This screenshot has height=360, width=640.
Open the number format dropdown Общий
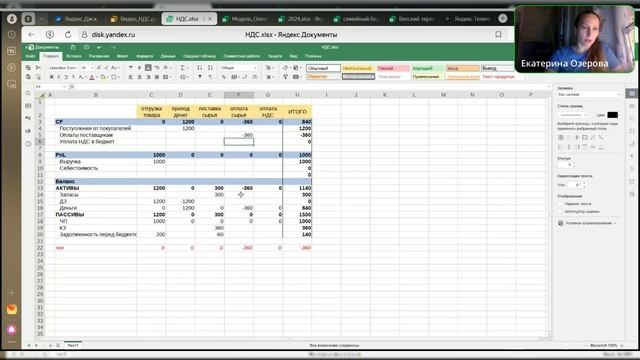pos(239,68)
